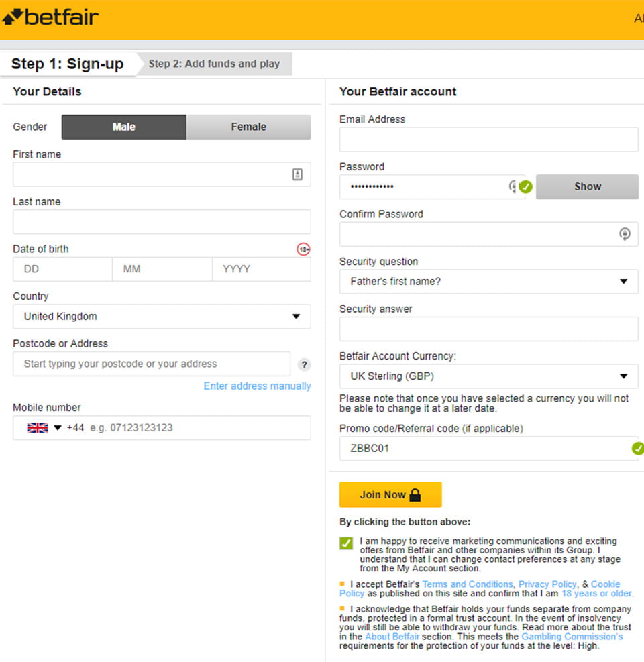Click Enter address manually link
The image size is (644, 662).
click(x=257, y=386)
